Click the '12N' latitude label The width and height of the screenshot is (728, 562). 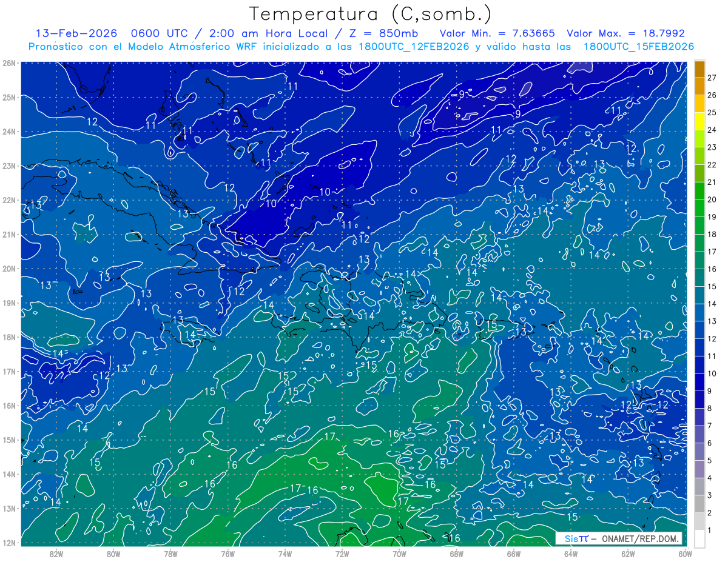pos(9,543)
